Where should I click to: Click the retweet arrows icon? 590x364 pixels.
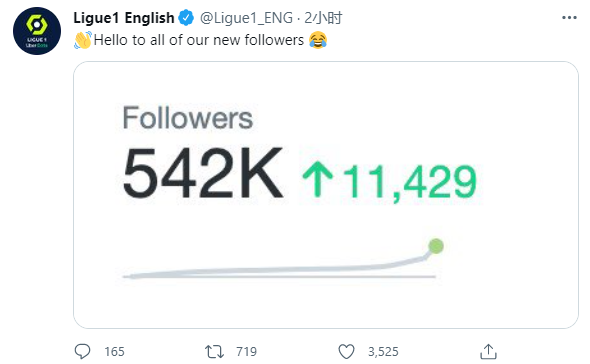pos(214,352)
